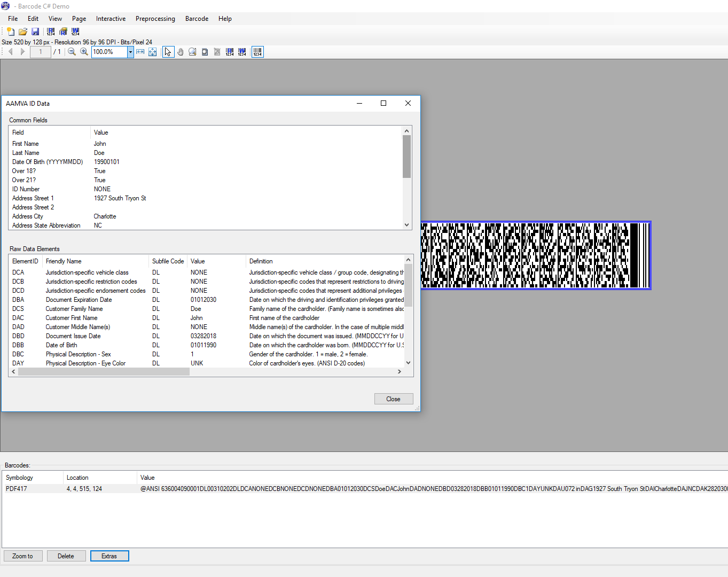Click the Read Barcode options house icon
The image size is (728, 577).
[x=63, y=32]
